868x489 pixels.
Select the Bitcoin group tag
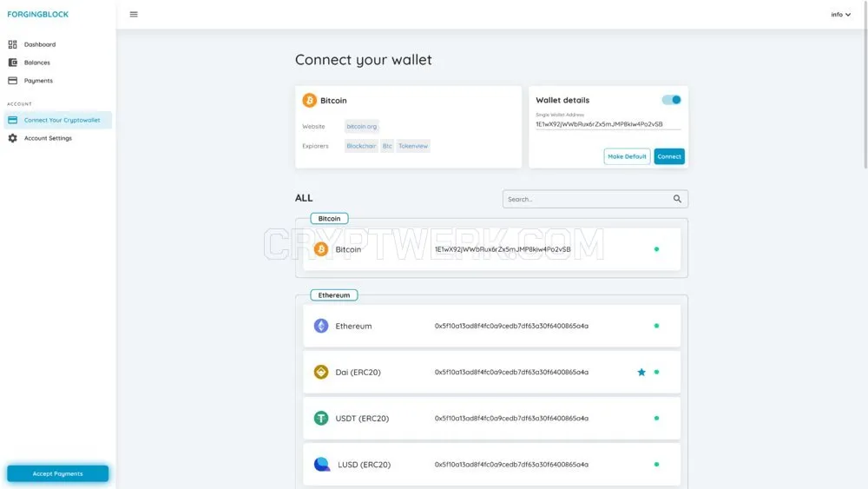(329, 219)
